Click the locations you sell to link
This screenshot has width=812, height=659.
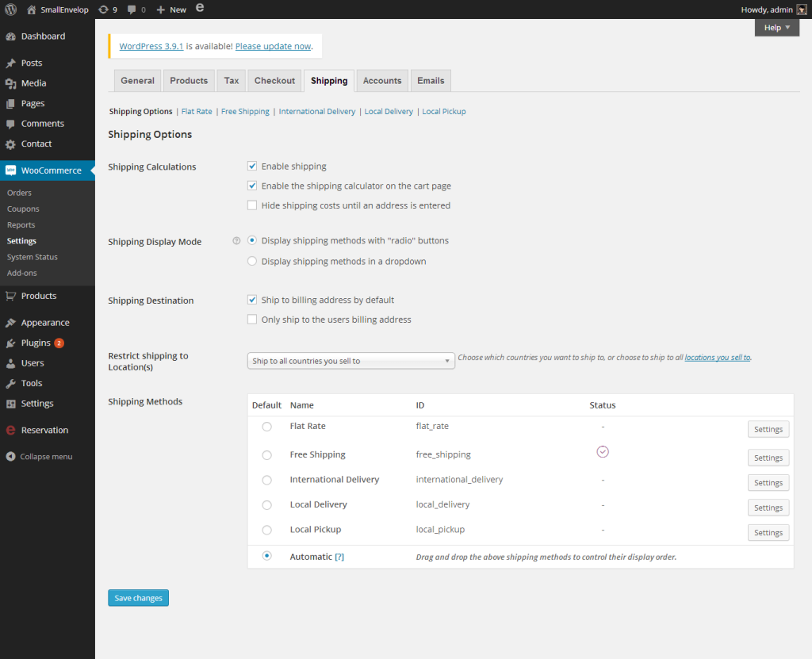click(717, 358)
